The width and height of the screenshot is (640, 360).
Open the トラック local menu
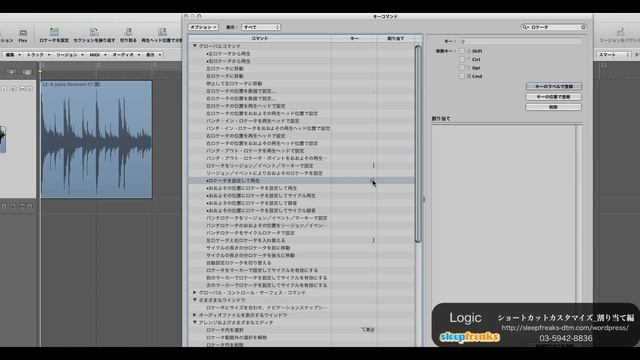38,54
